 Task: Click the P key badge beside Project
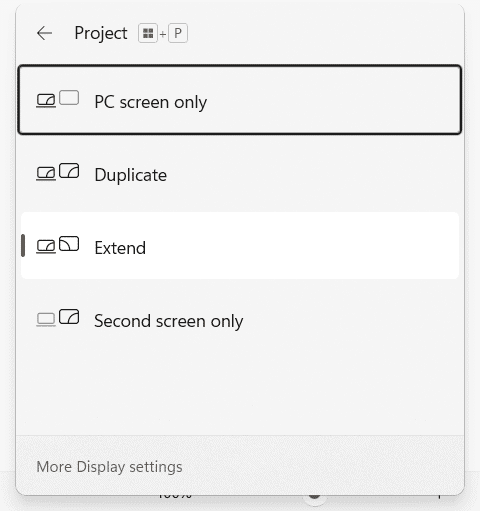[x=178, y=33]
